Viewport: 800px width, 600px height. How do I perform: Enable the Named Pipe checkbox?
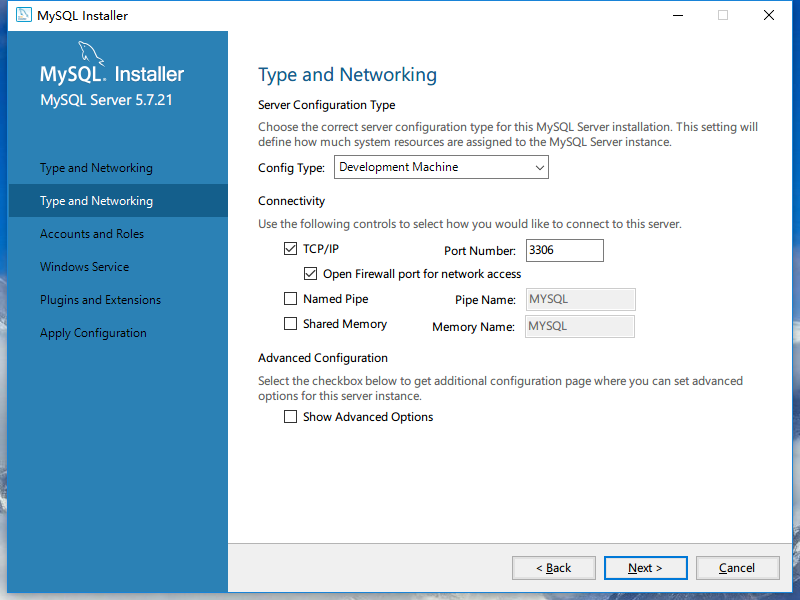[291, 299]
